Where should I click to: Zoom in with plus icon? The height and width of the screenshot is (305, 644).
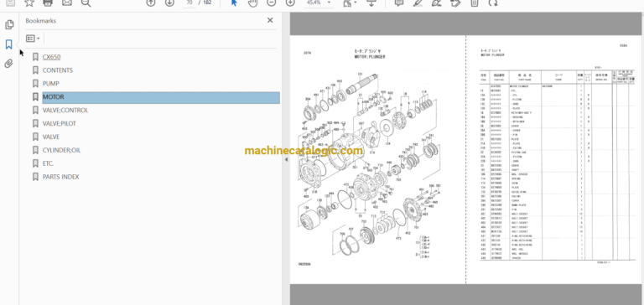tap(290, 3)
